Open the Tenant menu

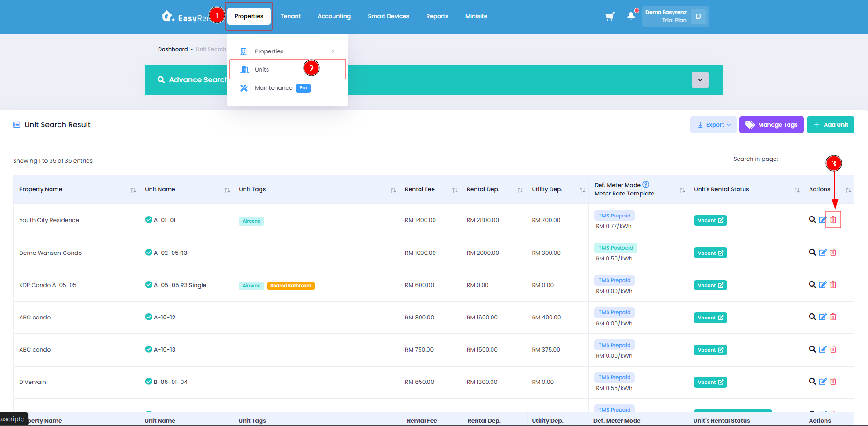[290, 16]
